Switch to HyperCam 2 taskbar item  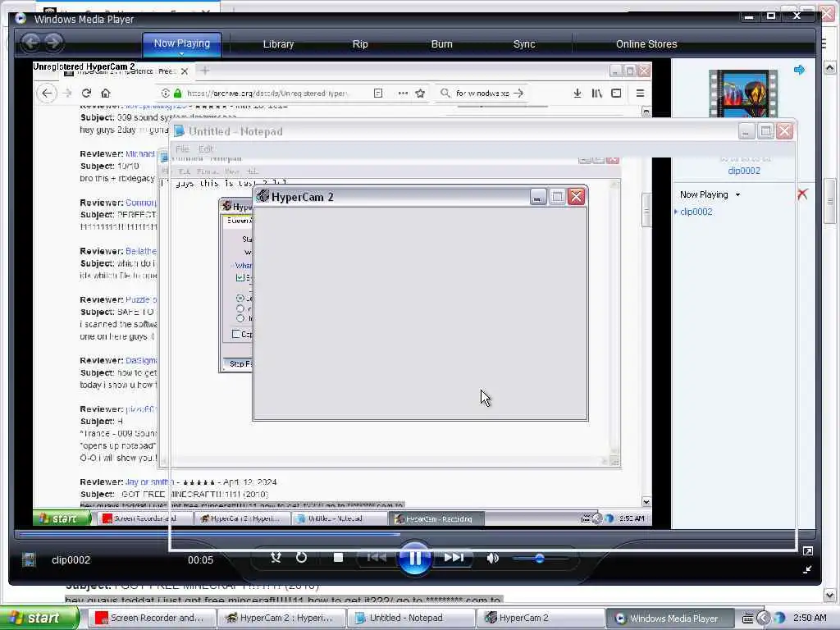pyautogui.click(x=541, y=618)
